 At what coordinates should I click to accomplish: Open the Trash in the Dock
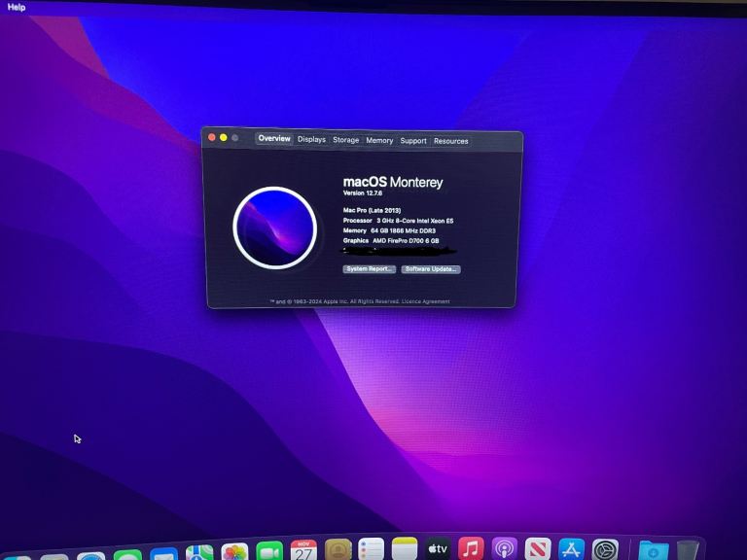click(688, 551)
